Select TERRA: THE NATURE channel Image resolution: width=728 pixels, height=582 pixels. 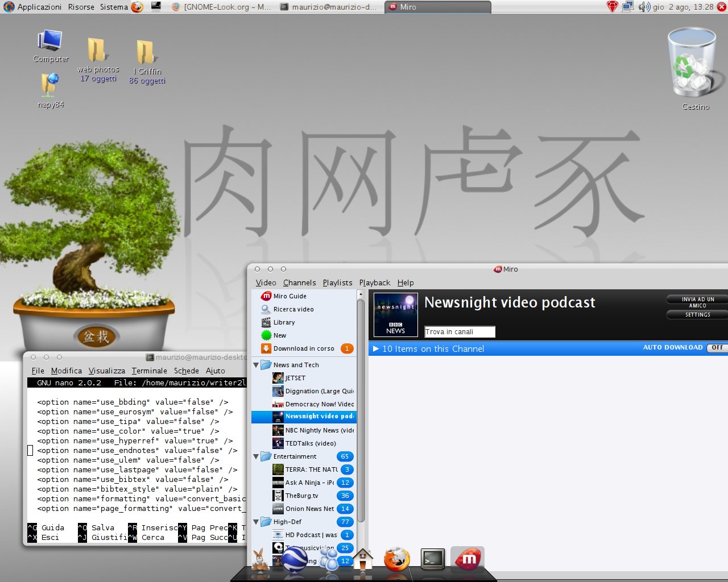[305, 469]
